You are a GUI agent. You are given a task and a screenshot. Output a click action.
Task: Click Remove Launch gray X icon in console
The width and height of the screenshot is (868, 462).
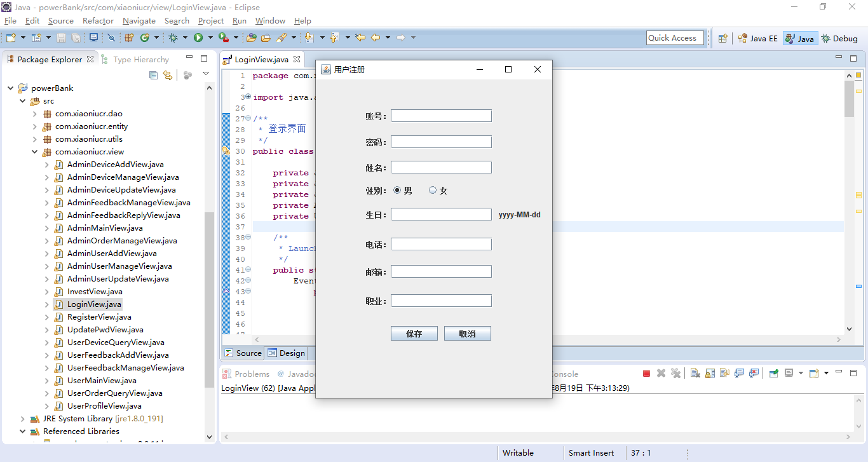661,374
